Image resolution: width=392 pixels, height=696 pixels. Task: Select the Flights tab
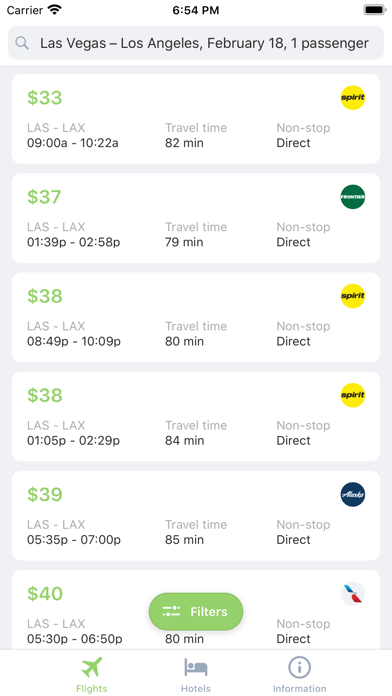[91, 675]
